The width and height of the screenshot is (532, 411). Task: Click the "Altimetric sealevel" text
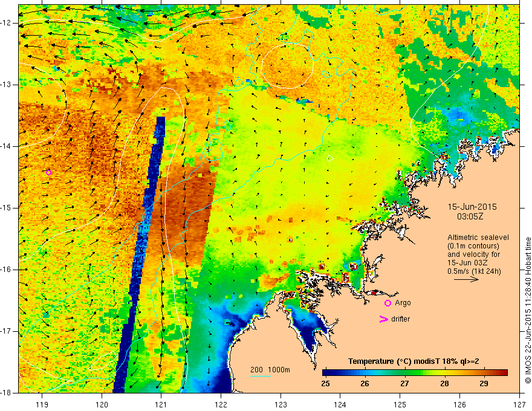478,238
